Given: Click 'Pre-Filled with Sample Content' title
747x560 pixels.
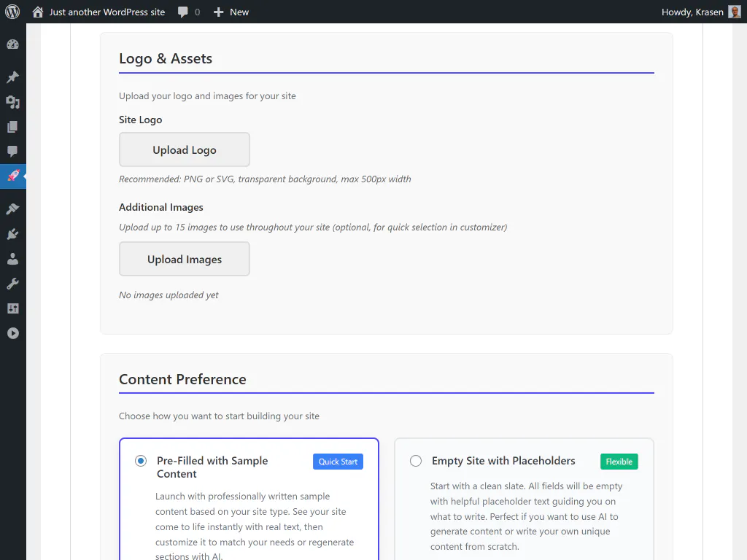Looking at the screenshot, I should (x=212, y=467).
